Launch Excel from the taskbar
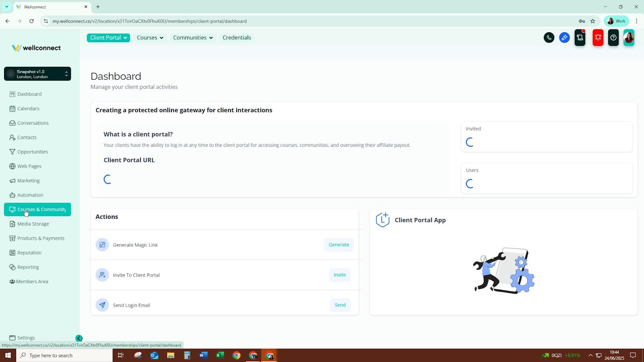The height and width of the screenshot is (362, 644). tap(220, 355)
